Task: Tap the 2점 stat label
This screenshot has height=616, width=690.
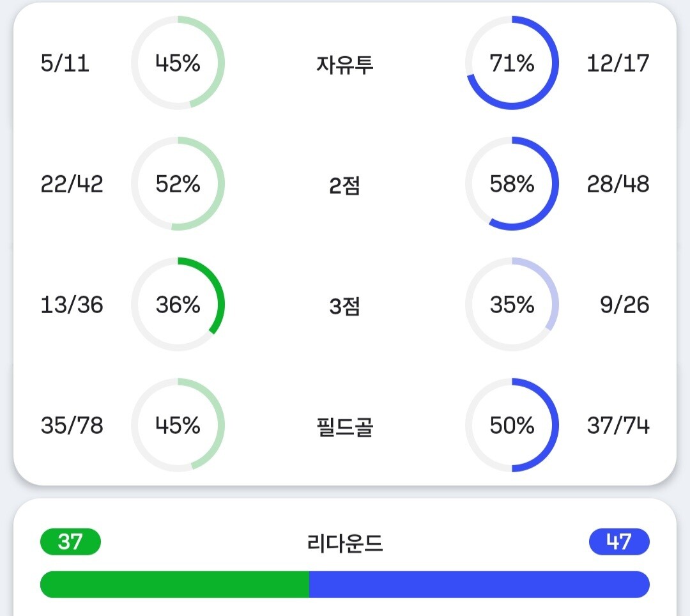Action: pos(344,185)
